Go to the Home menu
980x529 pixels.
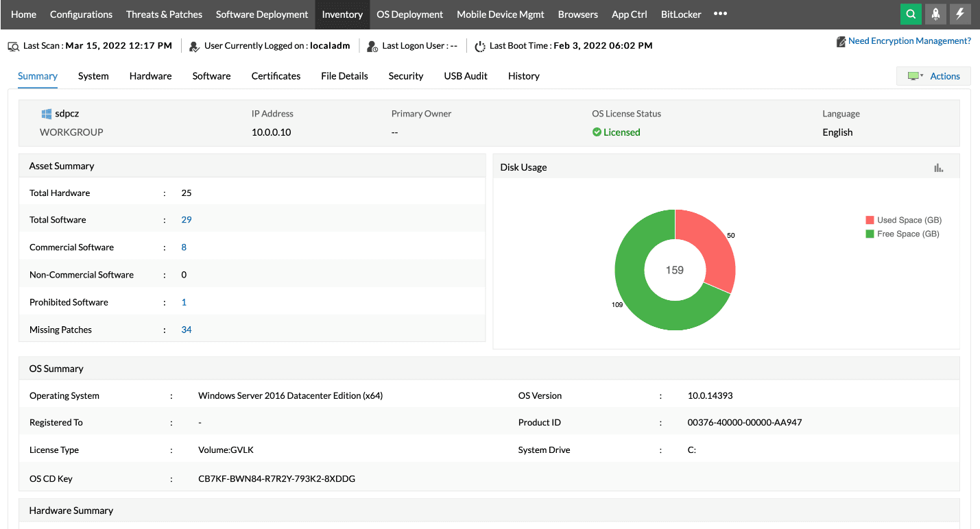(24, 14)
